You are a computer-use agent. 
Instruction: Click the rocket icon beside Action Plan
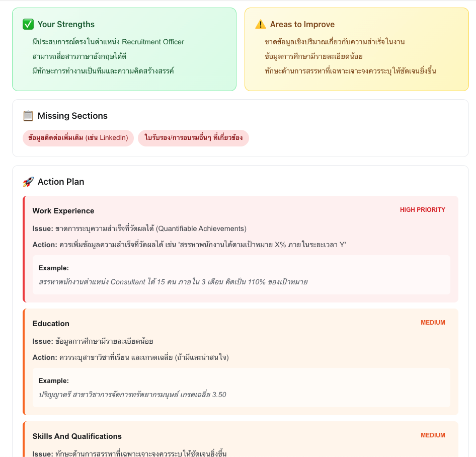coord(28,181)
